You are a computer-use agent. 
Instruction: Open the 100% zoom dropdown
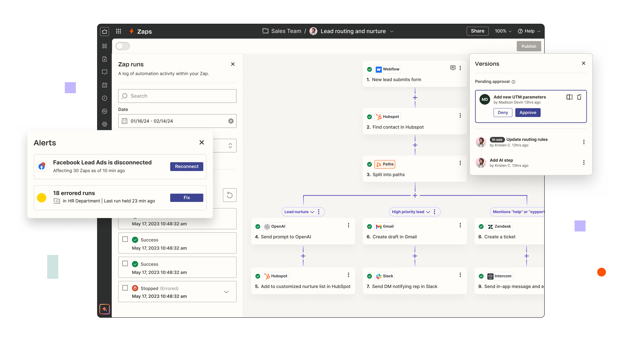click(x=503, y=31)
